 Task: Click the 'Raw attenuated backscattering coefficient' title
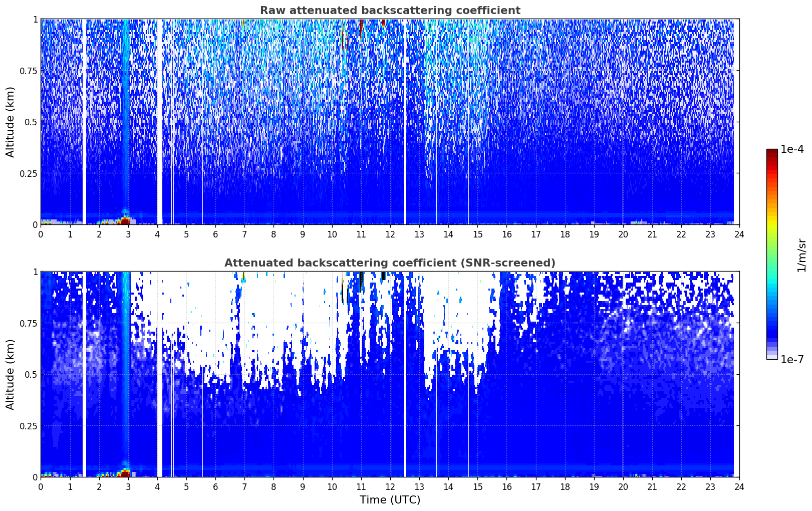pyautogui.click(x=390, y=11)
